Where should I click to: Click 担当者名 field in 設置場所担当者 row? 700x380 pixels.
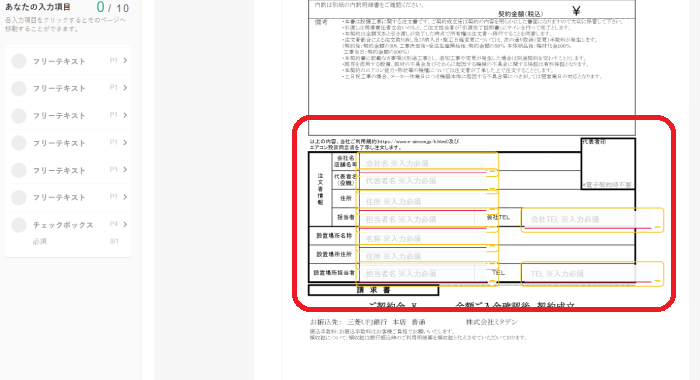pyautogui.click(x=427, y=274)
